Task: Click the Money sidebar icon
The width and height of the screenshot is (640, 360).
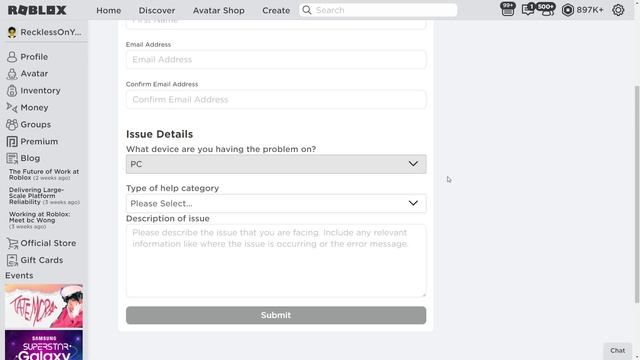Action: (12, 108)
